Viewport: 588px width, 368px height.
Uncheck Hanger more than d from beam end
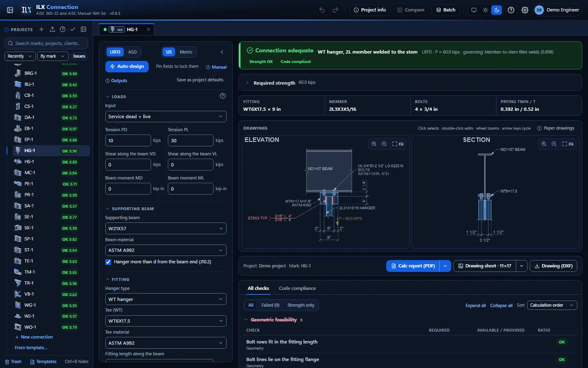click(x=108, y=262)
